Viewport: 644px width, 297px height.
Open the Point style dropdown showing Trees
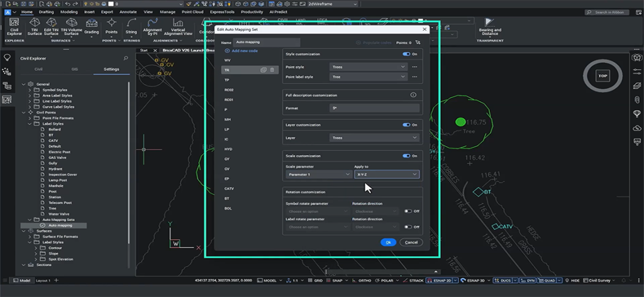coord(369,67)
